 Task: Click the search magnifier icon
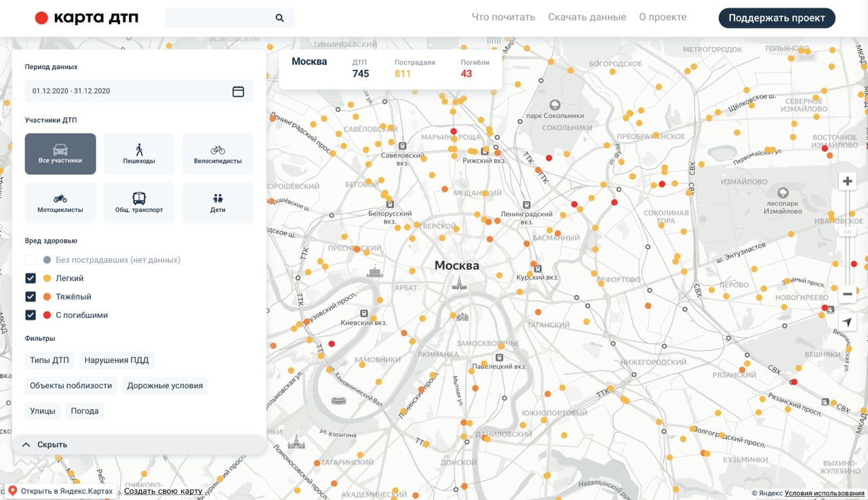click(x=279, y=18)
